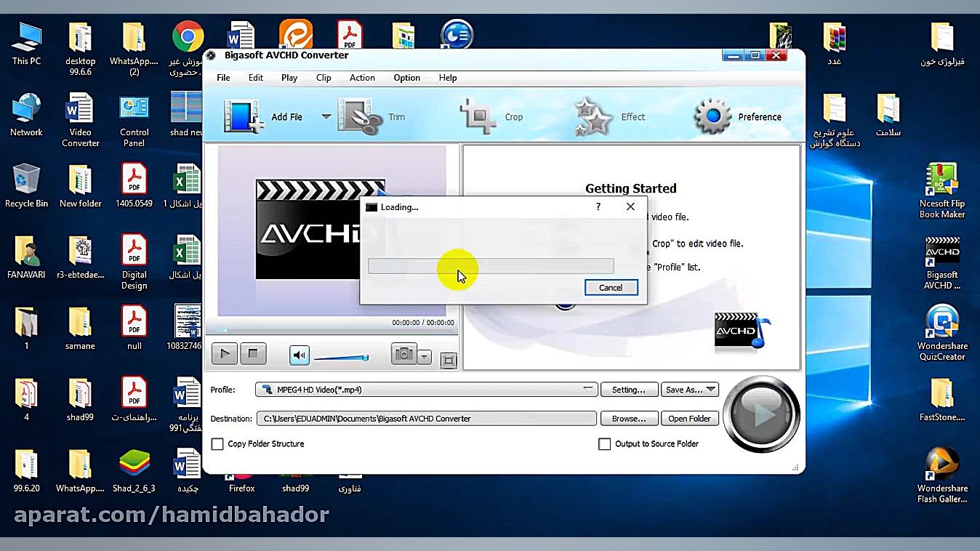
Task: Click Cancel in the Loading dialog
Action: (x=611, y=287)
